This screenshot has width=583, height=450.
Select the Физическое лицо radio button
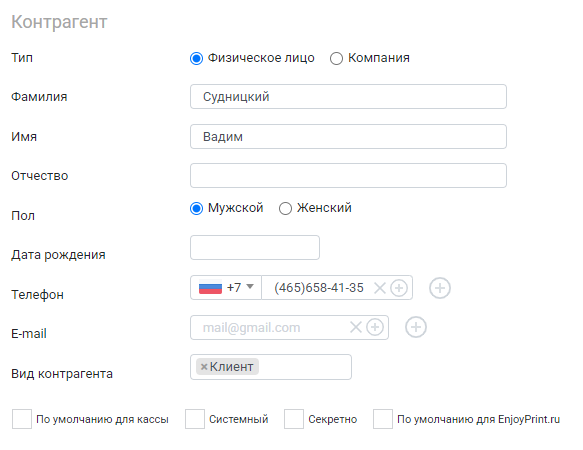point(196,58)
